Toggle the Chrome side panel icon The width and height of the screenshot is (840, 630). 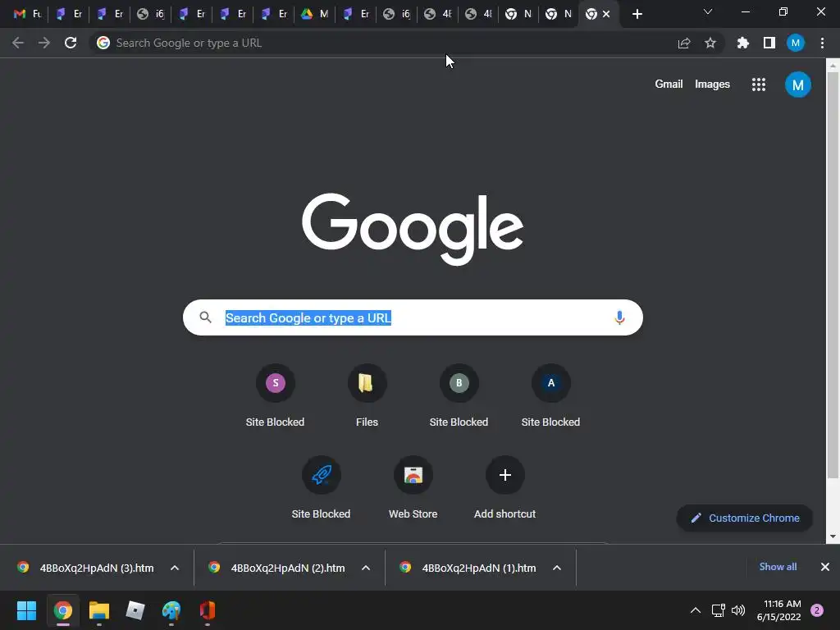(x=769, y=43)
